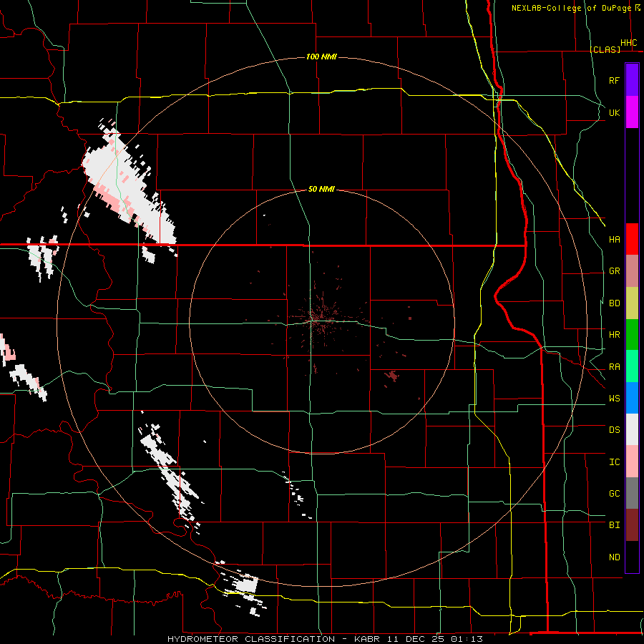This screenshot has height=644, width=644.
Task: Click the BD yellow legend swatch
Action: coord(632,303)
